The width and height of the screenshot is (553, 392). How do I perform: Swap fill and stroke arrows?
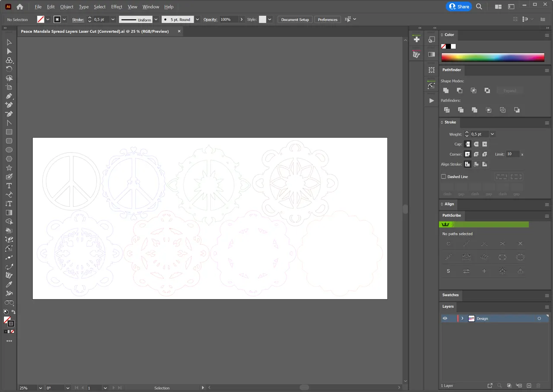tap(13, 312)
